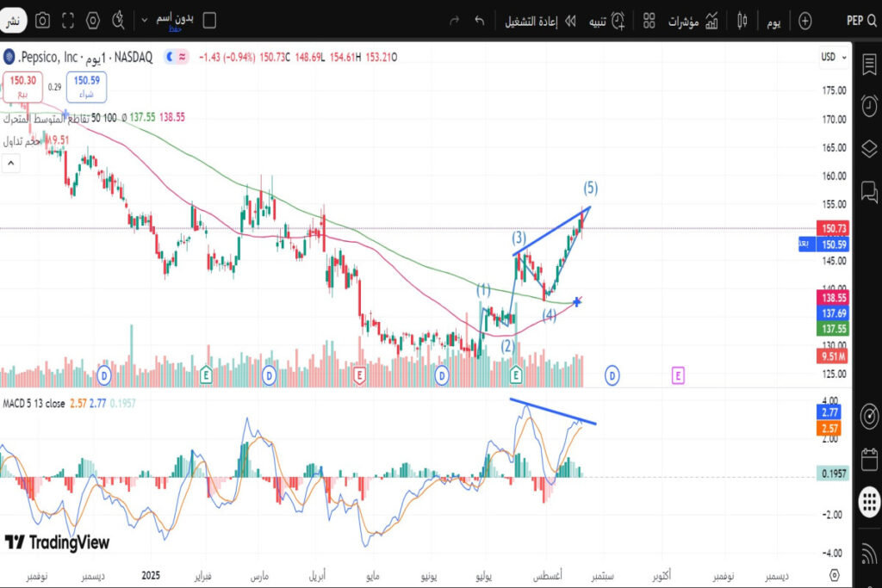The image size is (882, 588).
Task: Click the red earnings E marker near April
Action: 359,375
